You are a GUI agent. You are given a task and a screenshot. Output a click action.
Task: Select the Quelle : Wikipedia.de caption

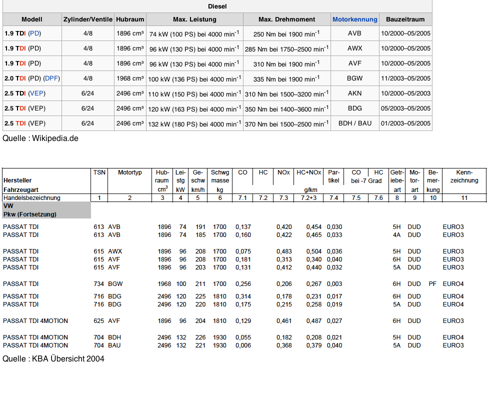click(x=40, y=138)
